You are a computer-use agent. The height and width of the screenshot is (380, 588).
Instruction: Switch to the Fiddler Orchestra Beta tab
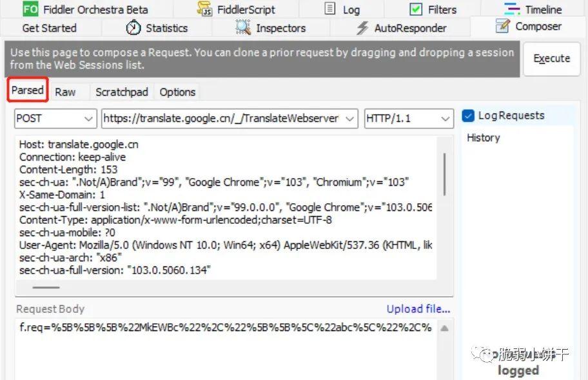[86, 9]
